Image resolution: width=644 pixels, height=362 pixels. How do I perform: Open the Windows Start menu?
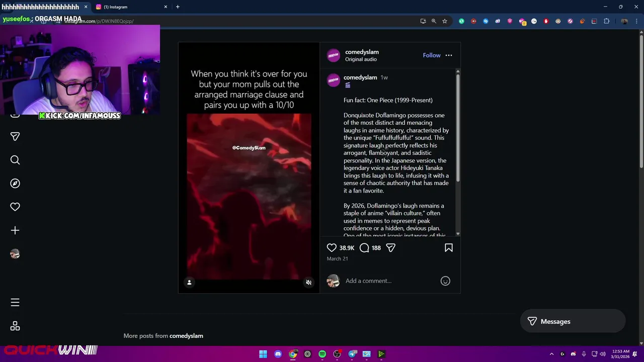(263, 354)
